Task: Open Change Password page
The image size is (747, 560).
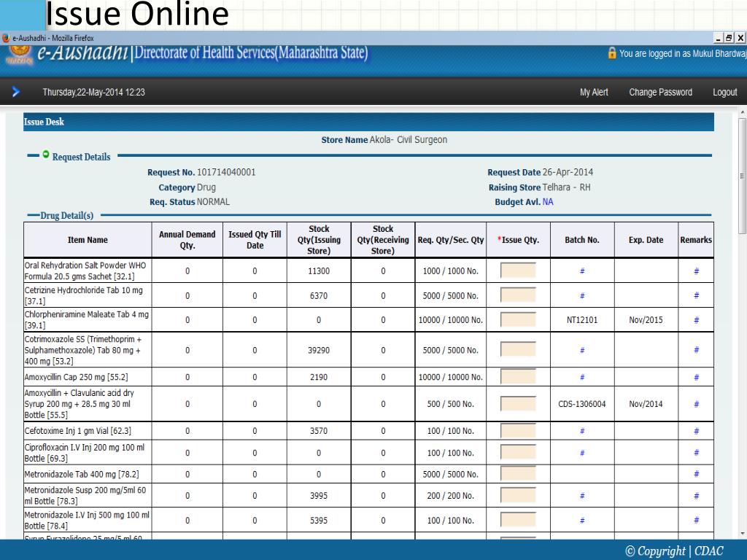Action: [x=660, y=92]
